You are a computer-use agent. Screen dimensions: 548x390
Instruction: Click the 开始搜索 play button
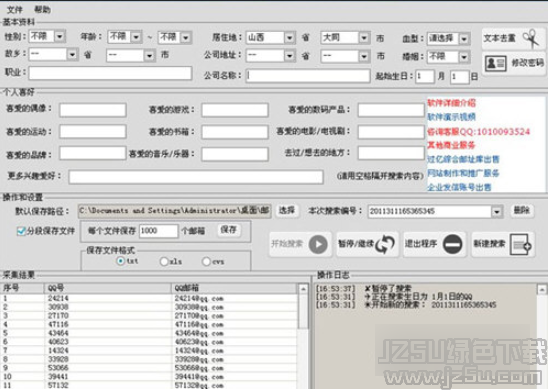300,244
